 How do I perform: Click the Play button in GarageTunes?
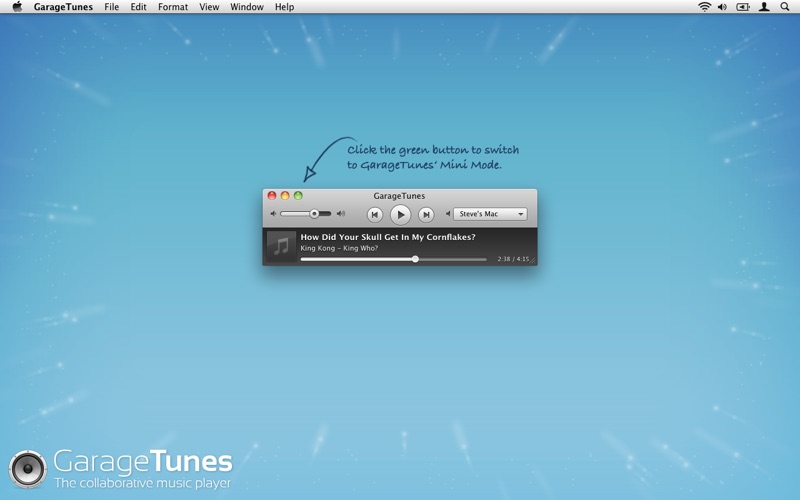401,215
